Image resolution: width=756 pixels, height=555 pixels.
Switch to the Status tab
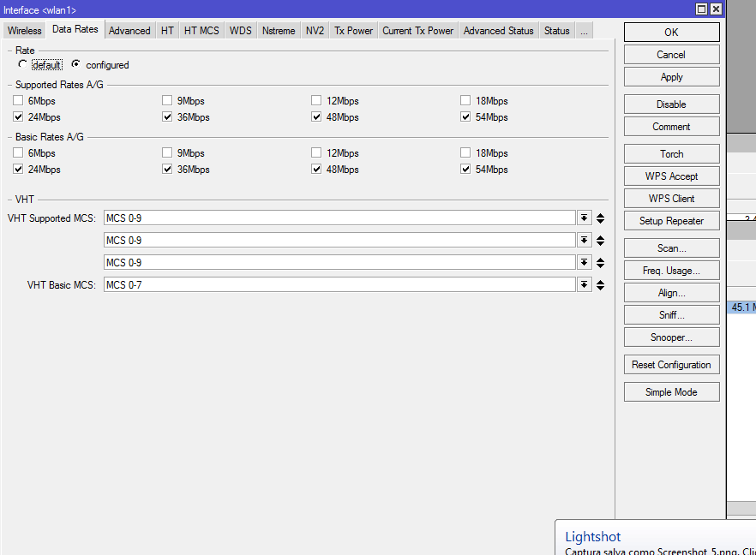coord(557,30)
